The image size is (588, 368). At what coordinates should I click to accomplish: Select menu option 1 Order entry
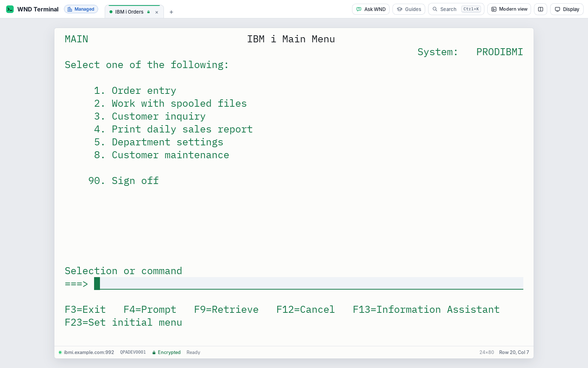point(135,91)
